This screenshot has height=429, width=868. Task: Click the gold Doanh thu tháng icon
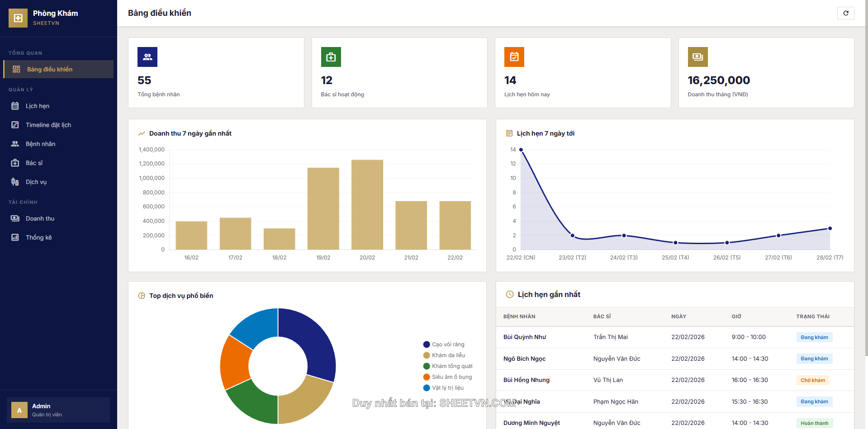click(x=697, y=57)
